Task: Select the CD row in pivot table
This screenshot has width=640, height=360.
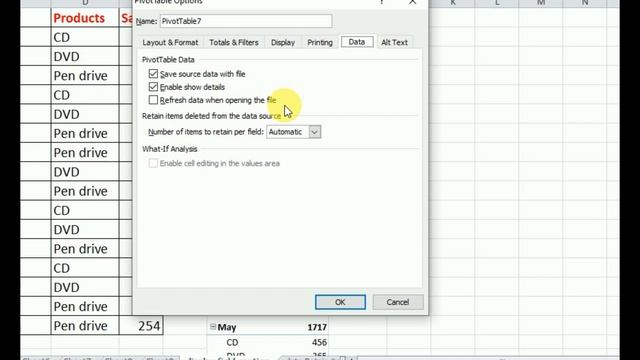Action: [232, 342]
